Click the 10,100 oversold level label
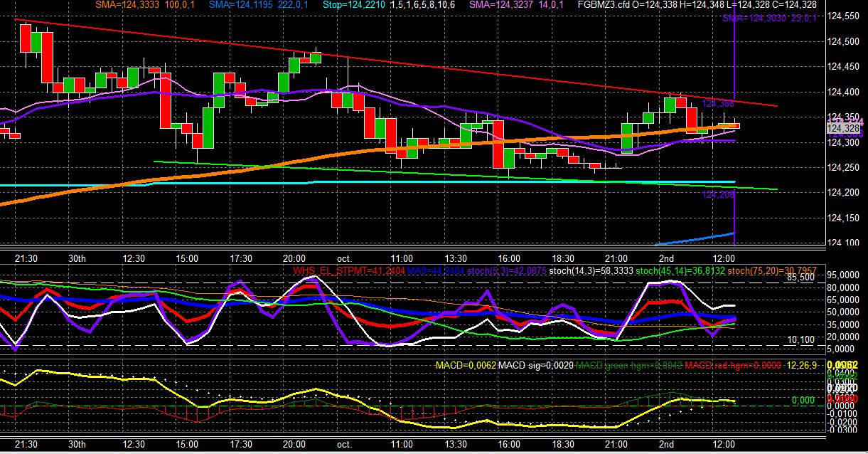This screenshot has height=454, width=868. 800,340
